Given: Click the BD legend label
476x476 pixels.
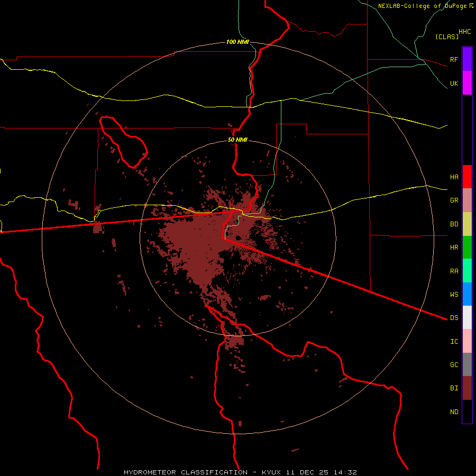Looking at the screenshot, I should 454,224.
